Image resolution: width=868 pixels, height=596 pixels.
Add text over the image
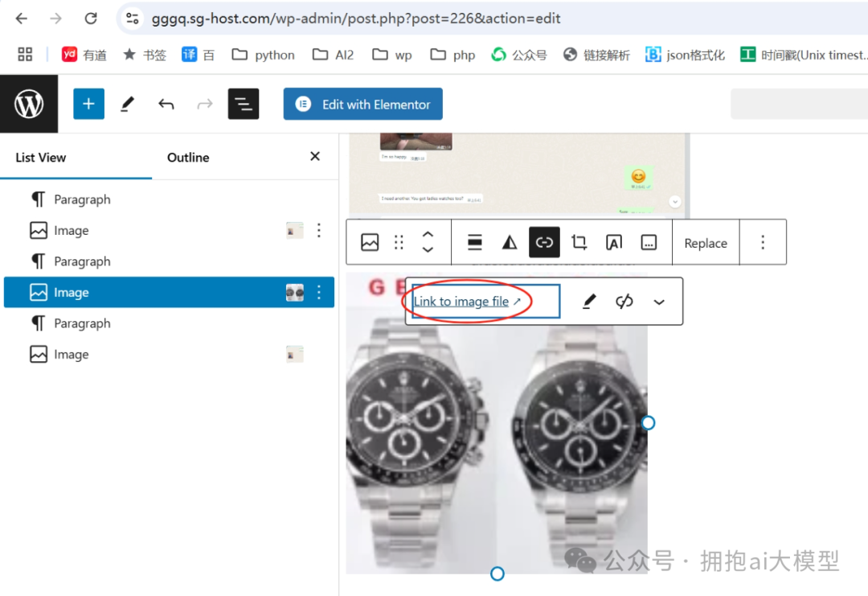click(x=614, y=241)
